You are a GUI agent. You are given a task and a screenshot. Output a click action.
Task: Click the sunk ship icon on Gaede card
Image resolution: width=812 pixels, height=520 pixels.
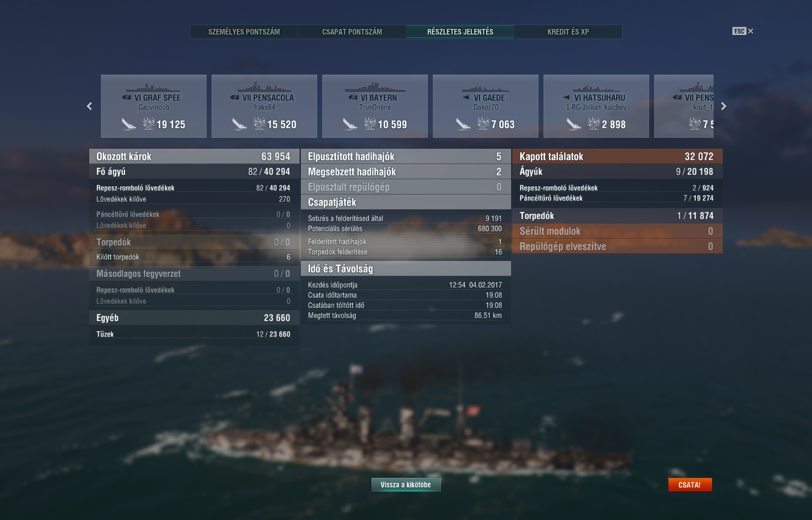click(463, 124)
